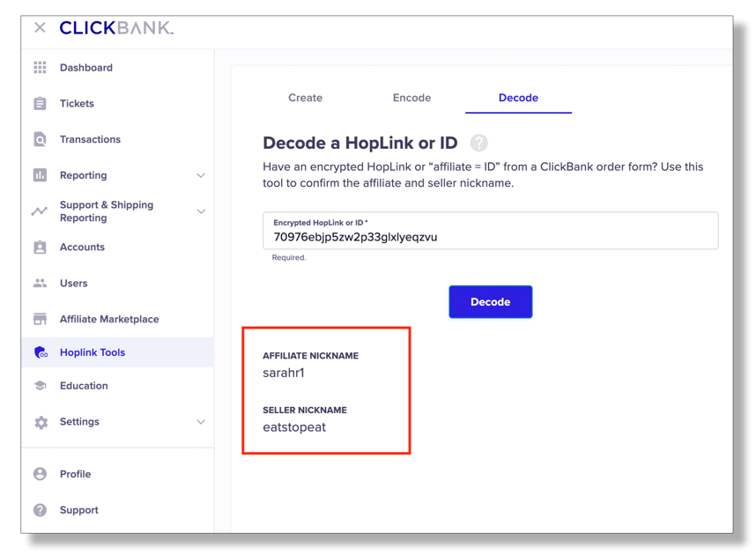Viewport: 756px width, 555px height.
Task: Click the seller nickname value eatstopeat
Action: [294, 427]
